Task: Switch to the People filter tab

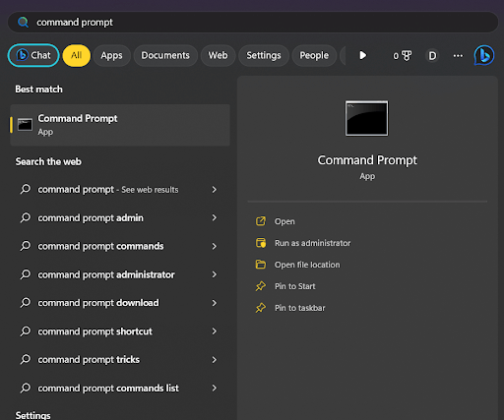Action: 314,55
